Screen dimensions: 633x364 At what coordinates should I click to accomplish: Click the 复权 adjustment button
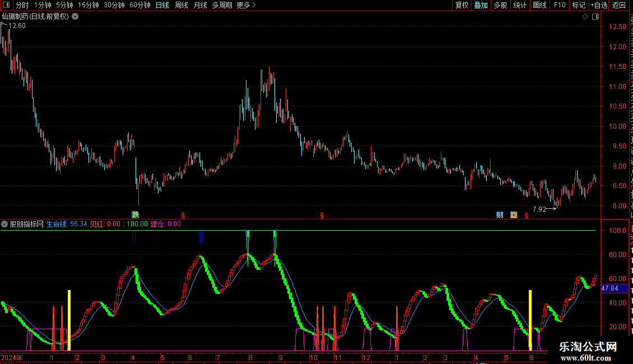coord(462,5)
